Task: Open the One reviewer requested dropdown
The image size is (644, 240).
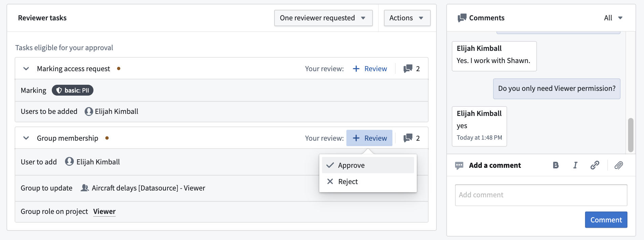Action: 323,18
